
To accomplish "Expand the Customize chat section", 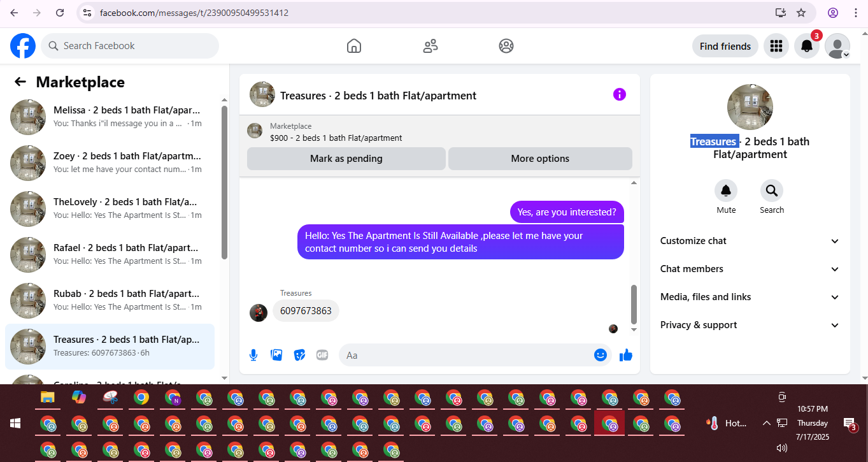I will 750,241.
